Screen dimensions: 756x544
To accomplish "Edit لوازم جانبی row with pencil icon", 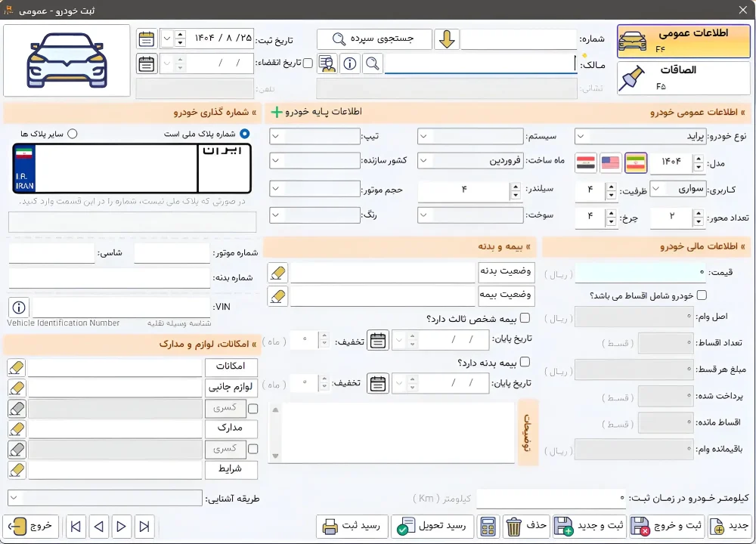I will (17, 388).
